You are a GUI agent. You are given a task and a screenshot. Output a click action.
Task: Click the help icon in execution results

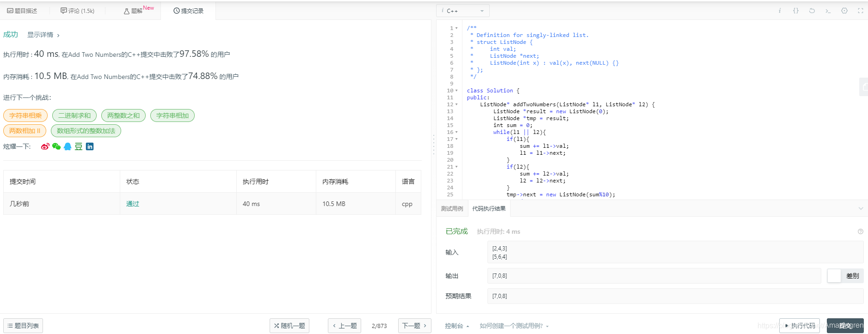pos(861,231)
